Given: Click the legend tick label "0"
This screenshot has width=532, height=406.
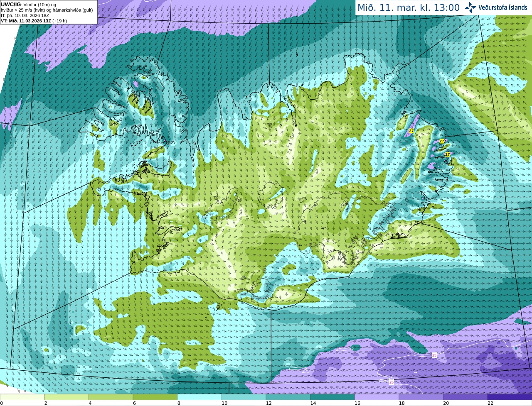Looking at the screenshot, I should click(2, 403).
